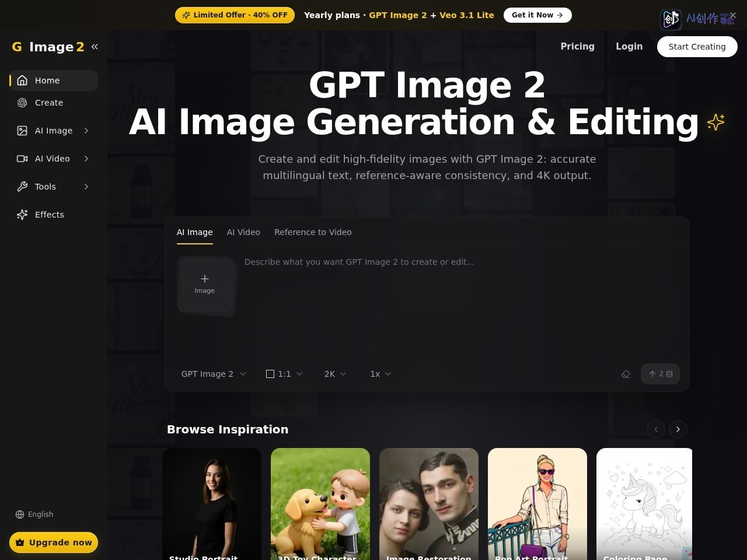This screenshot has height=560, width=747.
Task: Add a reference image with the plus tile
Action: click(x=205, y=284)
